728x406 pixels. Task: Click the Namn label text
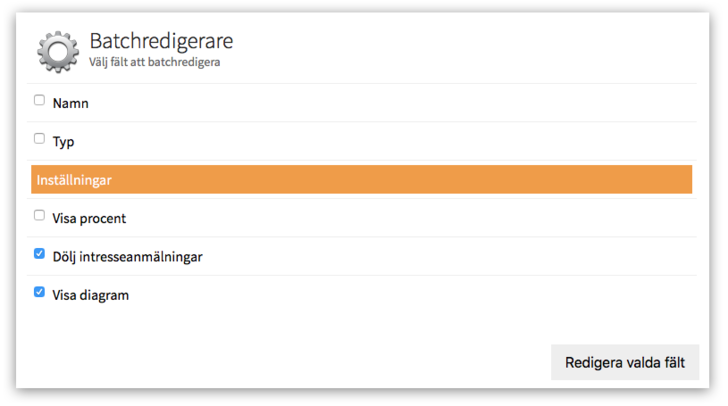pyautogui.click(x=71, y=104)
